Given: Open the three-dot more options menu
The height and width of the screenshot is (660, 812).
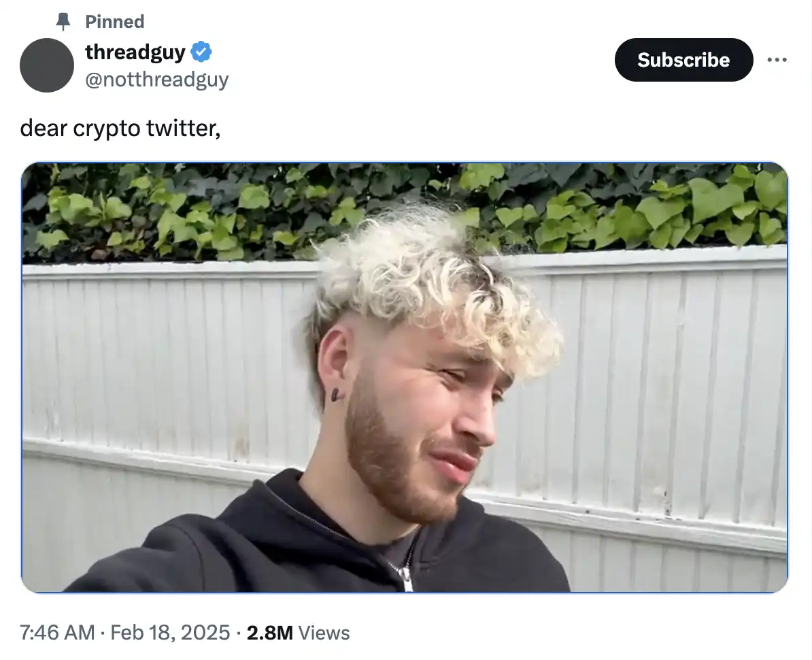Looking at the screenshot, I should pyautogui.click(x=777, y=60).
